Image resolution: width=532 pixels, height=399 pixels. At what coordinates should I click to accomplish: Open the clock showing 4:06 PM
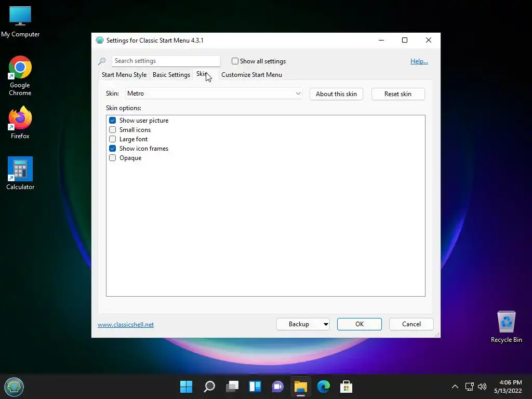(x=508, y=387)
